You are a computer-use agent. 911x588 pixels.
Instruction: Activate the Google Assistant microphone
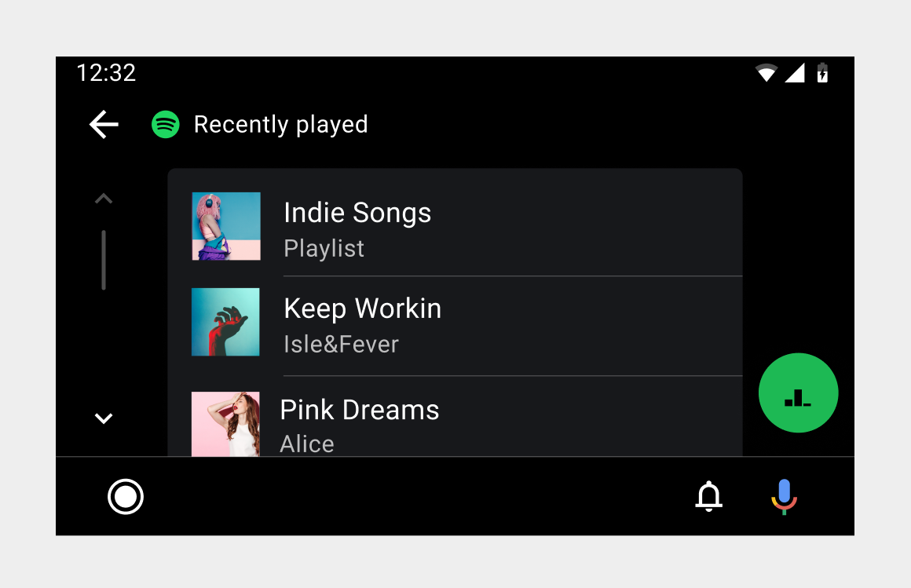coord(783,496)
